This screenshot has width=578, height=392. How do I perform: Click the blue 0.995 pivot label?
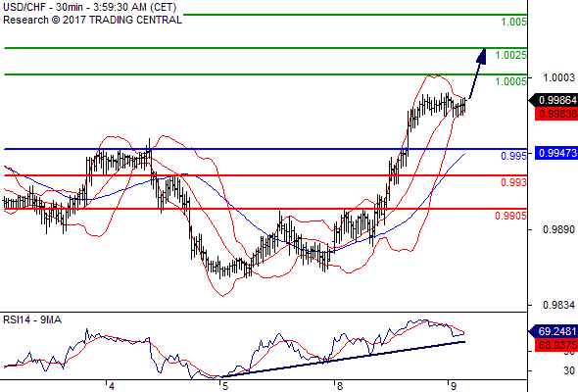tap(513, 156)
